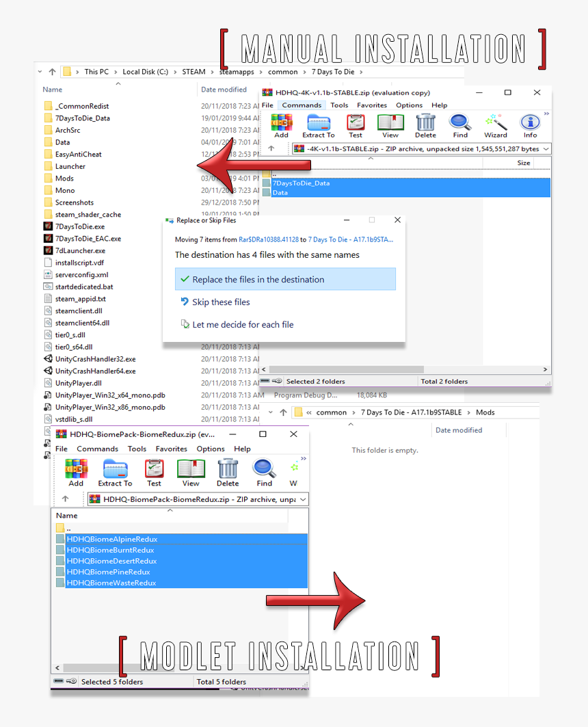Open Commands menu in HDHQ-4K WinRAR

pyautogui.click(x=302, y=105)
